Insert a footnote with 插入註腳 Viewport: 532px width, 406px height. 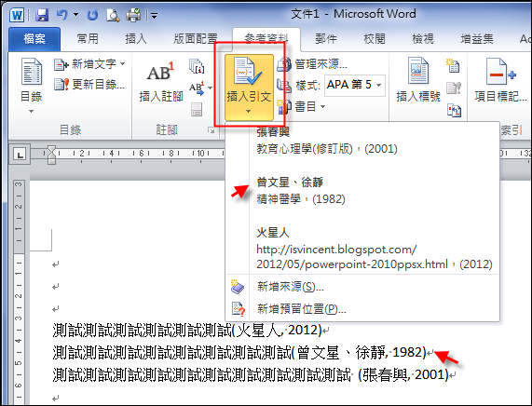click(x=161, y=81)
